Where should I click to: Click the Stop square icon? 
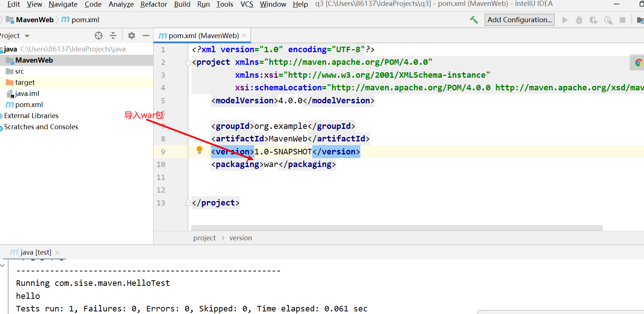click(622, 20)
